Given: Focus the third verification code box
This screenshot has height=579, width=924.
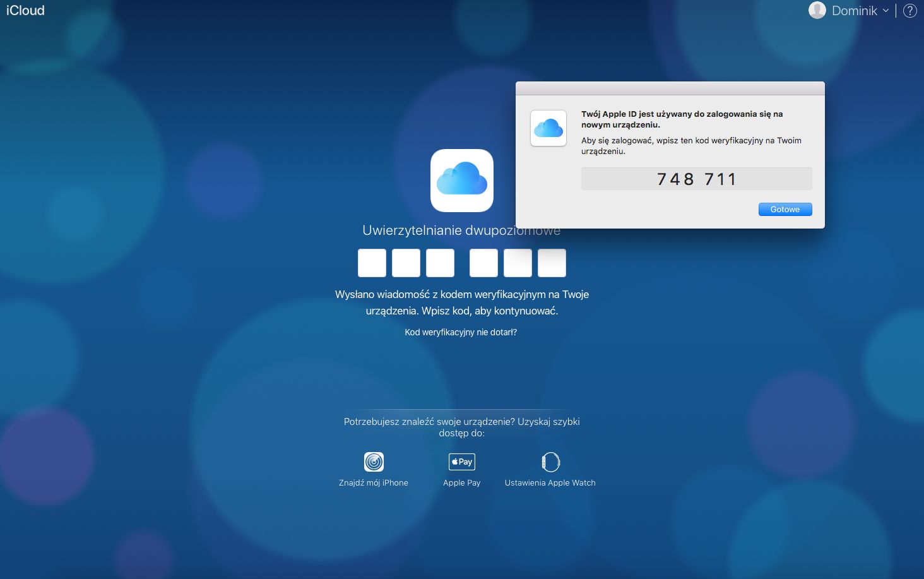Looking at the screenshot, I should (x=440, y=263).
